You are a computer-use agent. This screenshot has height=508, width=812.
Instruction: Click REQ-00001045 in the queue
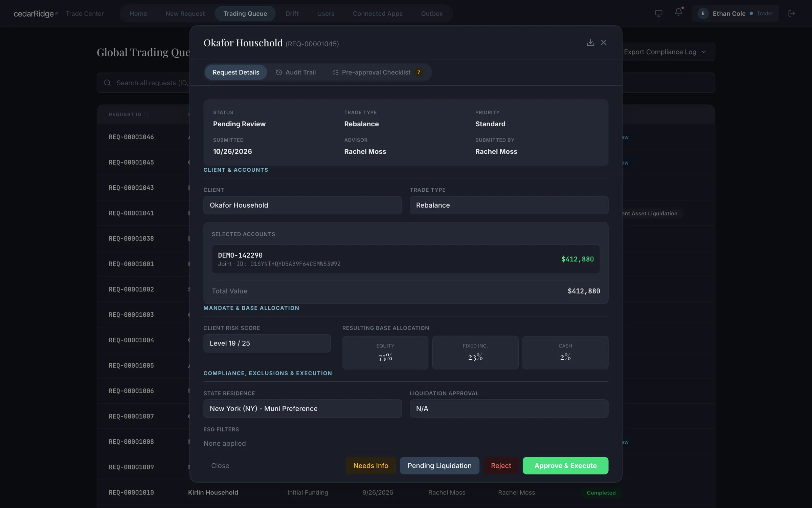tap(131, 162)
